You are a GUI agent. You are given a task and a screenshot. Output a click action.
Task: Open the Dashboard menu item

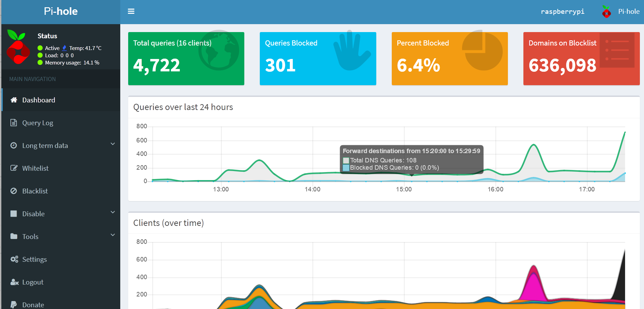point(61,100)
